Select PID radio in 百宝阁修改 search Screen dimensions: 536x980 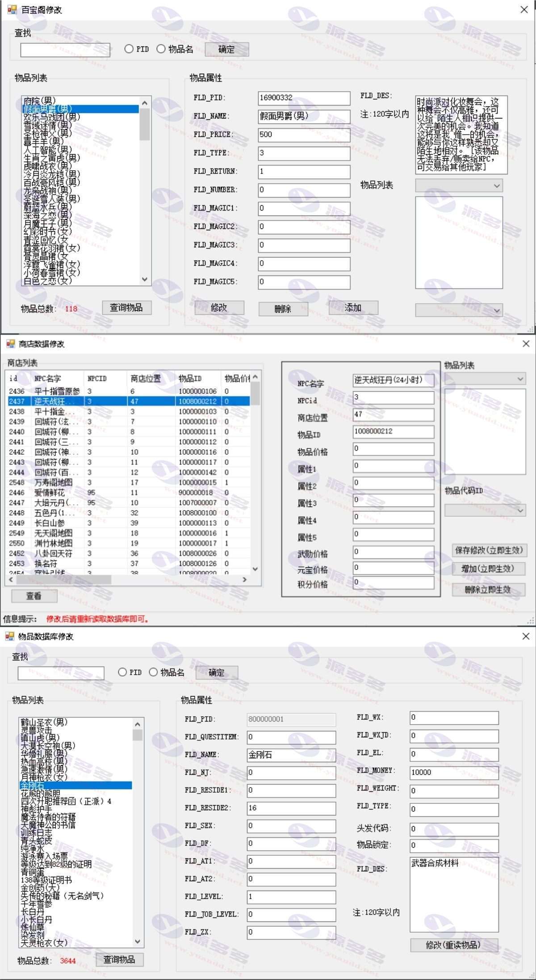point(129,49)
